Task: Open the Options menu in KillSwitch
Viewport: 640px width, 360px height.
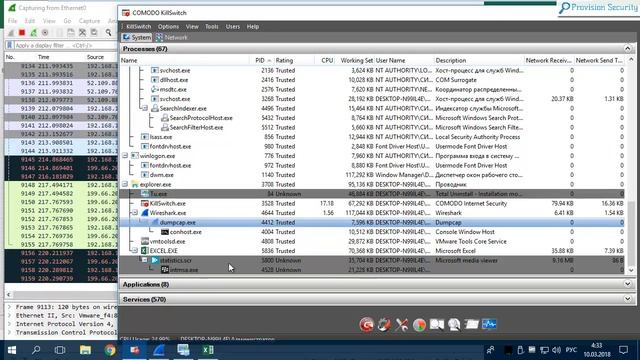Action: tap(168, 27)
